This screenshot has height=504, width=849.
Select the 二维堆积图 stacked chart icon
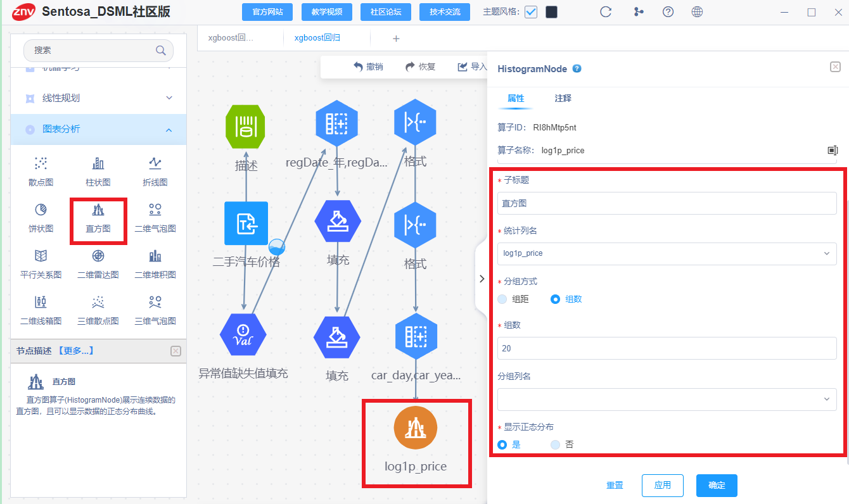click(155, 256)
